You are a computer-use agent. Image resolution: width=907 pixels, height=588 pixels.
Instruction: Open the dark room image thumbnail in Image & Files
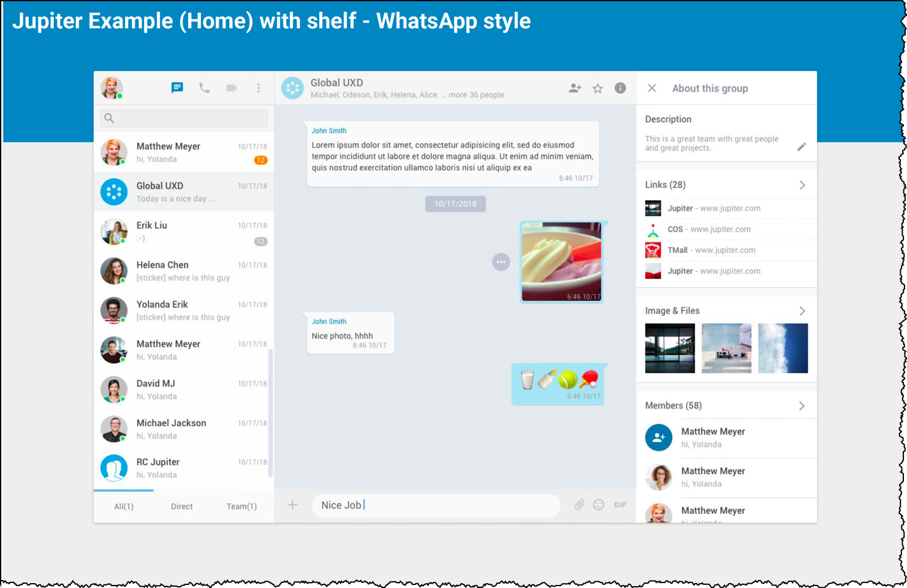click(x=670, y=348)
